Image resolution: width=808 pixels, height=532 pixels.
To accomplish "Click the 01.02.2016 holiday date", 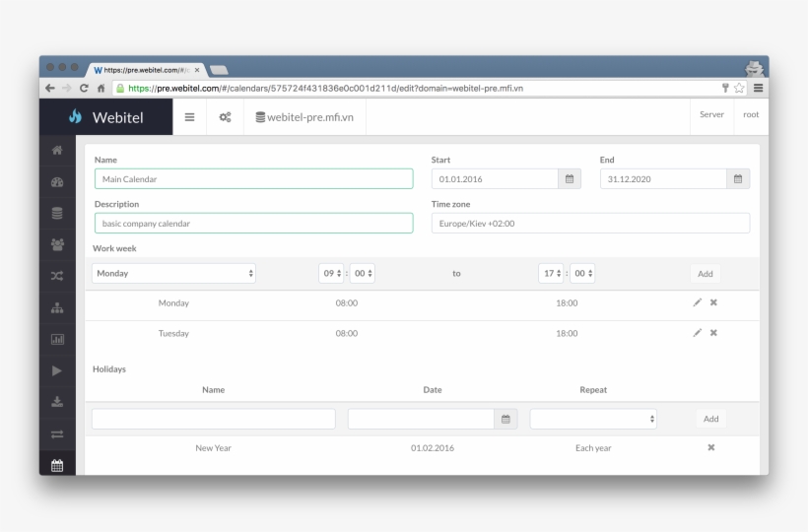I will point(433,448).
